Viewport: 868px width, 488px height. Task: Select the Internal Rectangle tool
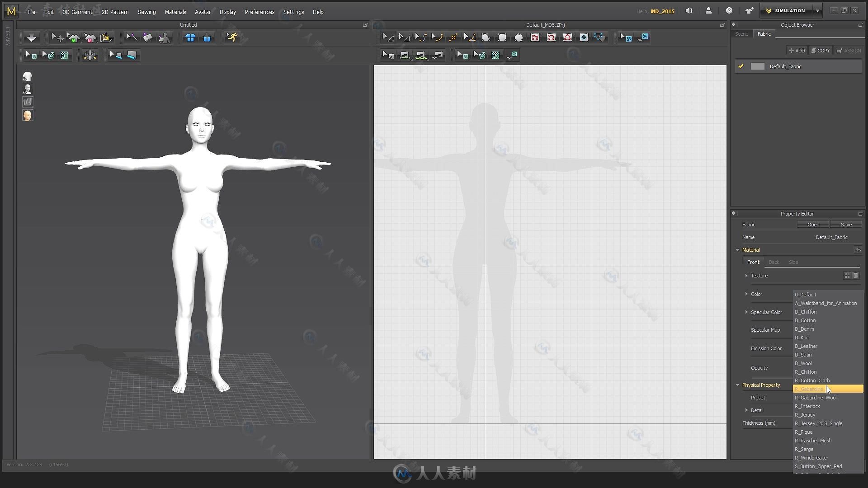tap(551, 38)
